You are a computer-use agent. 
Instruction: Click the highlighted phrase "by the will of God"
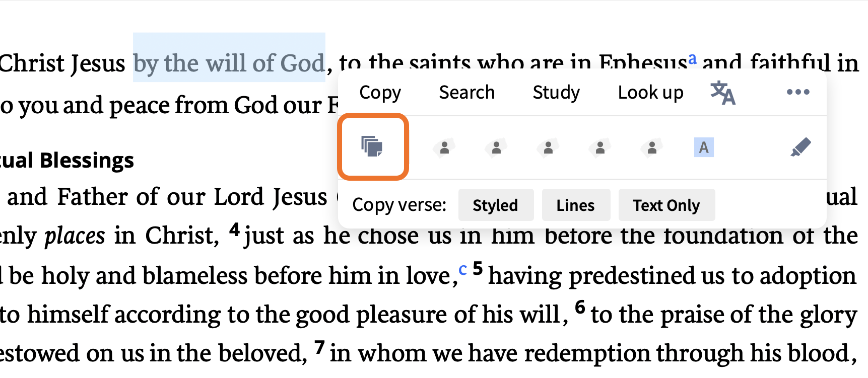pyautogui.click(x=229, y=63)
